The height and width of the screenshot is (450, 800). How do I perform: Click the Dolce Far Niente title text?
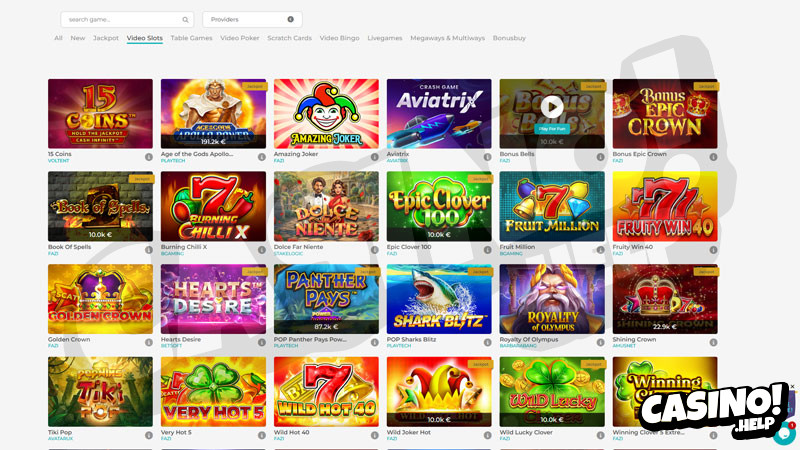tap(298, 247)
